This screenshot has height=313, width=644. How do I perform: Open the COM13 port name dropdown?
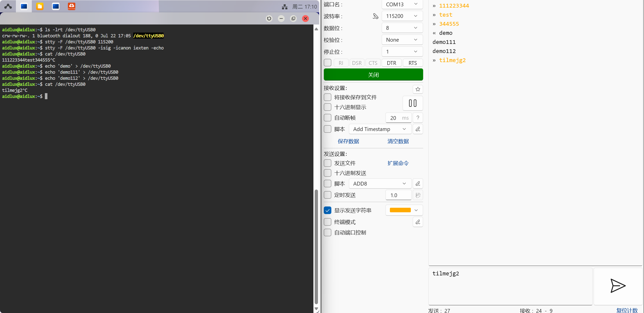tap(402, 4)
